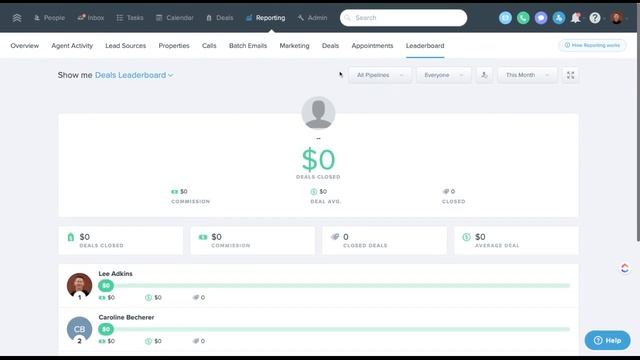Click the page vertical scrollbar
This screenshot has width=640, height=360.
(638, 122)
